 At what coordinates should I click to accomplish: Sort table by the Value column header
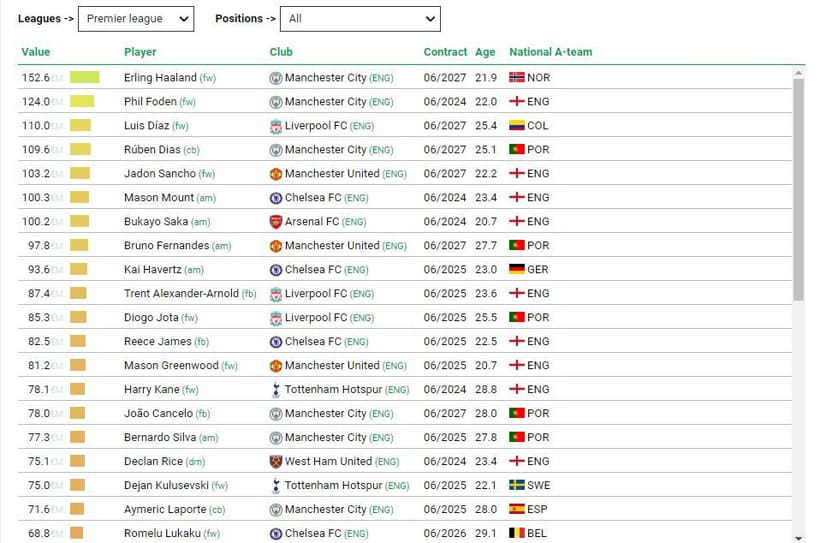click(36, 52)
